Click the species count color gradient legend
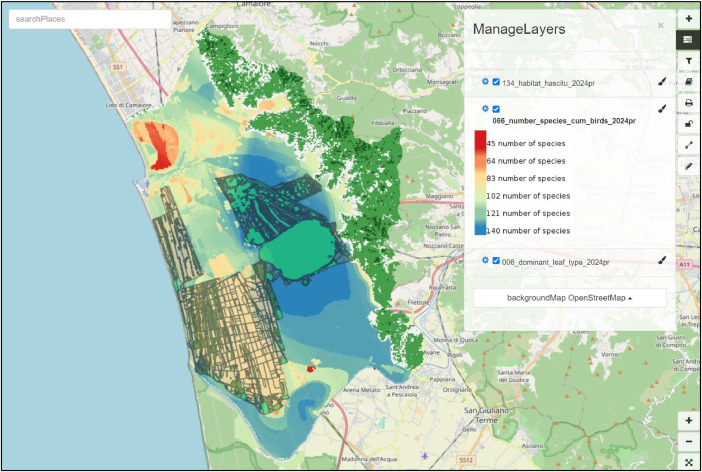The image size is (702, 472). (480, 183)
